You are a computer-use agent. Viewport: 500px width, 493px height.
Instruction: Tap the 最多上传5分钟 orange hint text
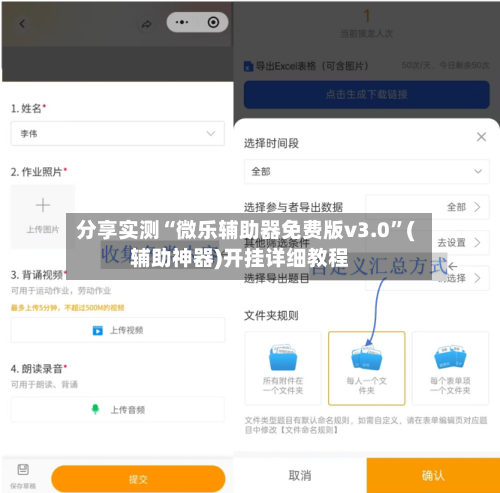click(x=68, y=307)
